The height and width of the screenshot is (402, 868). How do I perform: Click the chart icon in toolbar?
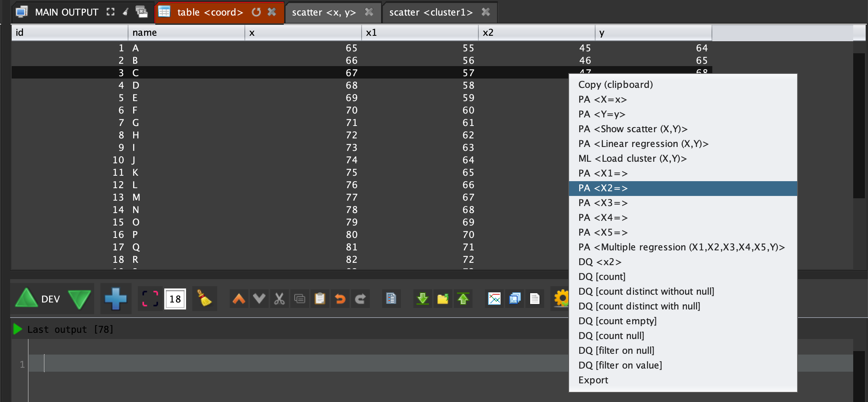pyautogui.click(x=494, y=299)
